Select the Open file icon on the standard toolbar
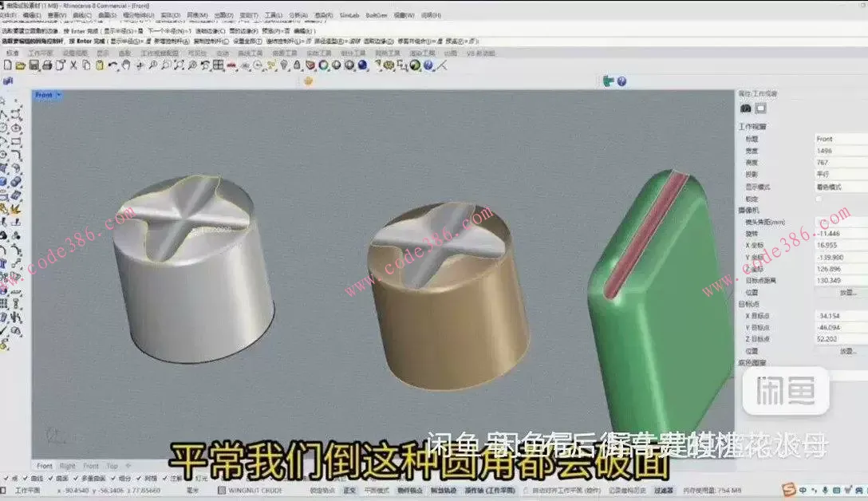This screenshot has width=868, height=501. coord(20,65)
